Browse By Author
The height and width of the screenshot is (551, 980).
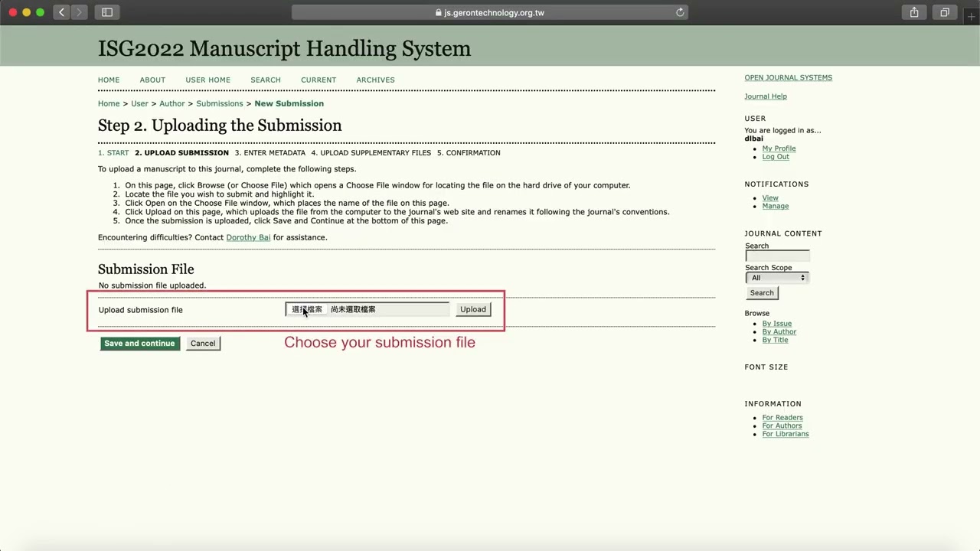click(779, 332)
